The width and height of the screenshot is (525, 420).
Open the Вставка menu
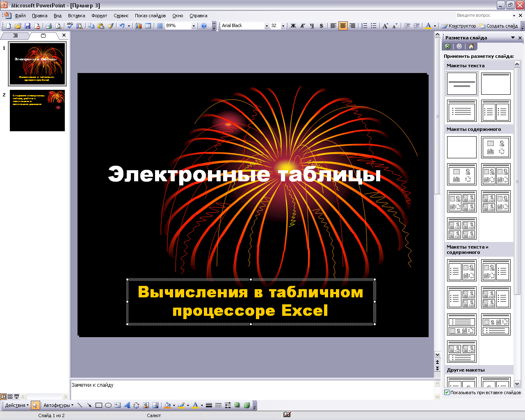[77, 16]
